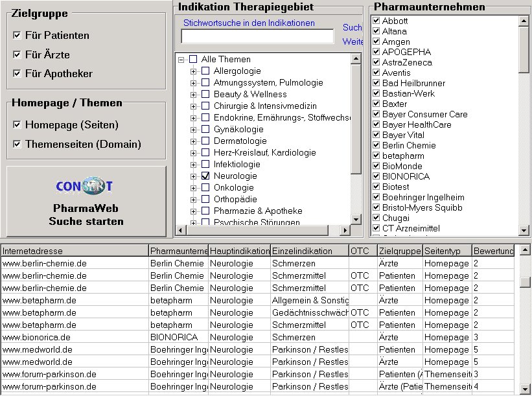Expand the Chirurgie & Intensivmedizin node
The image size is (532, 396).
pyautogui.click(x=193, y=106)
